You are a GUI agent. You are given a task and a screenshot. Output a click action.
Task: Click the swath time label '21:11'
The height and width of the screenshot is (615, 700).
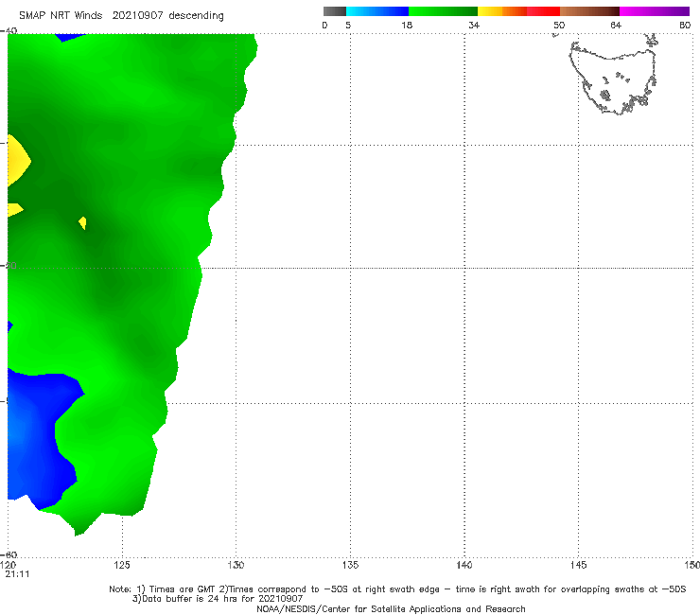click(x=17, y=574)
